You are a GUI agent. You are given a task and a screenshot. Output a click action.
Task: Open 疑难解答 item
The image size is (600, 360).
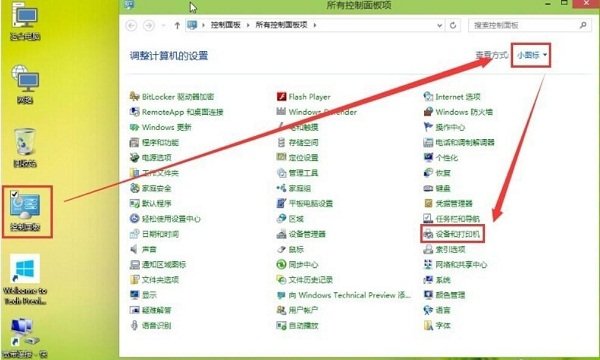point(150,310)
